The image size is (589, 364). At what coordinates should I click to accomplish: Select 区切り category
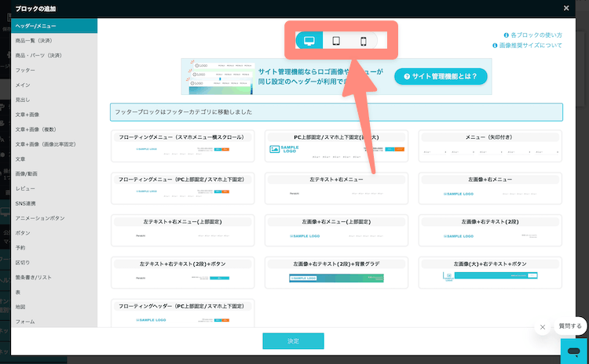54,263
